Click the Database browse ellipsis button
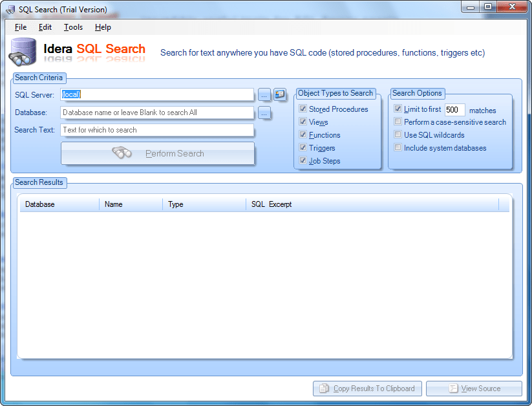 [x=264, y=112]
